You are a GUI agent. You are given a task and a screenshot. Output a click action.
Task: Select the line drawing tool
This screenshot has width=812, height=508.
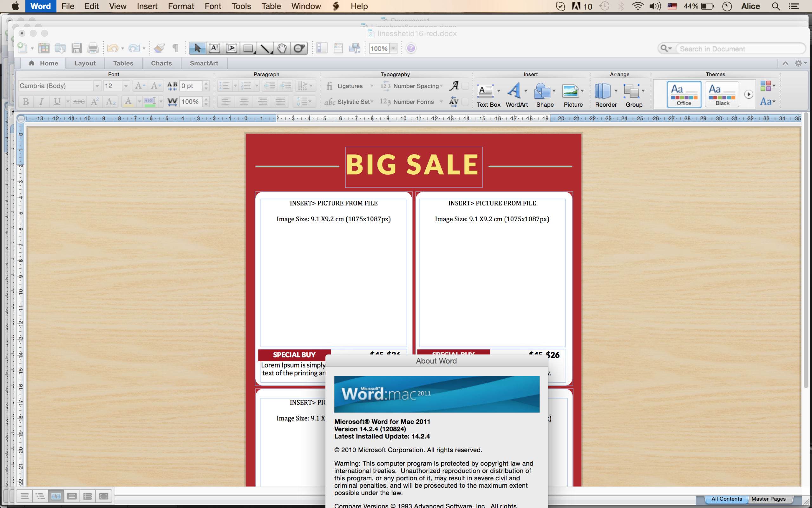click(x=265, y=48)
